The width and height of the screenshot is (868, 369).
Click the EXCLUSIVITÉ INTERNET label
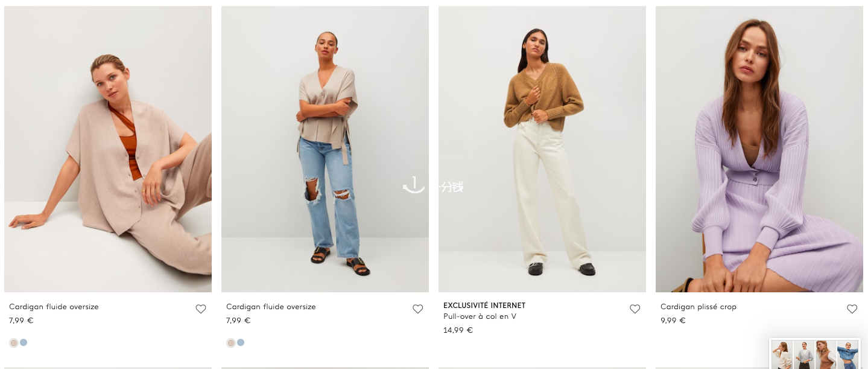tap(484, 306)
